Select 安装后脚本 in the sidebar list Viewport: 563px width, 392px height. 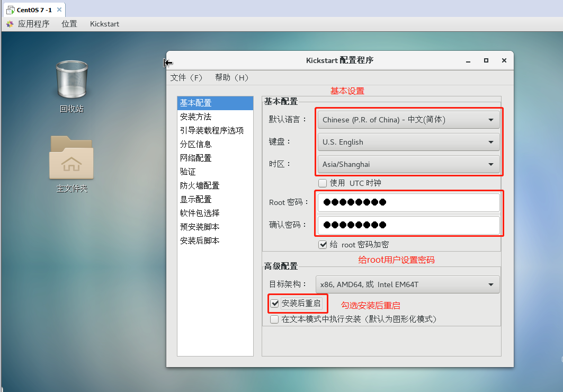click(x=215, y=240)
